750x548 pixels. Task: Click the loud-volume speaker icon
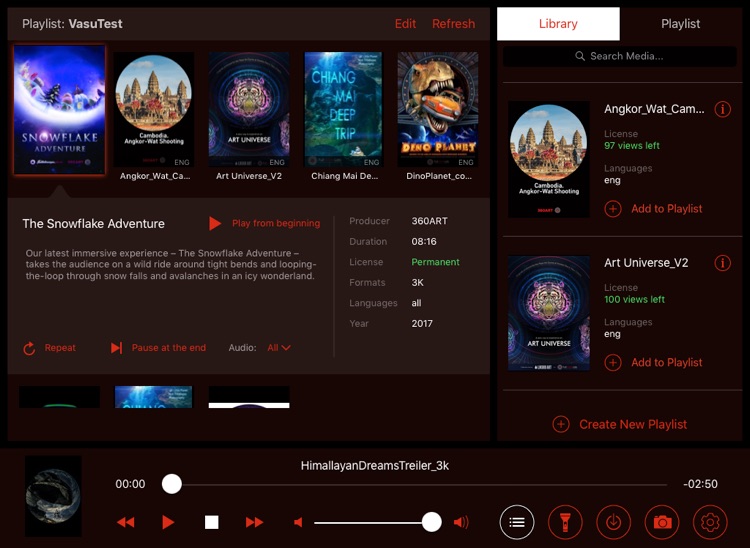click(x=461, y=522)
